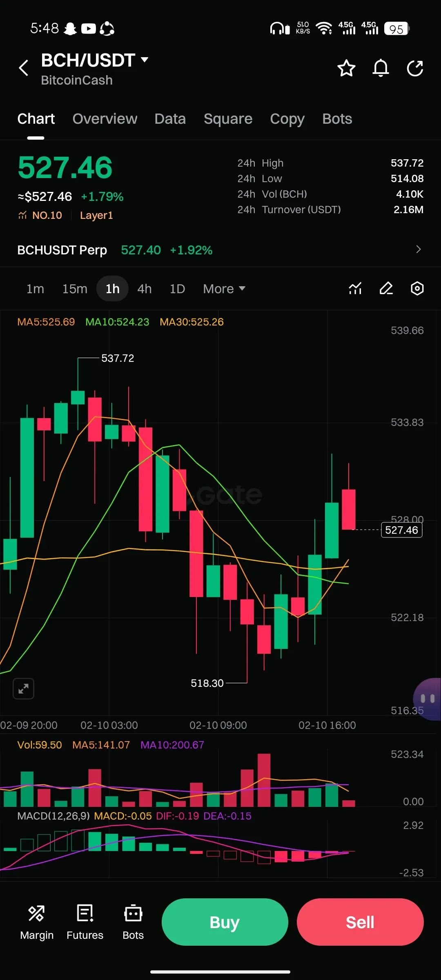The image size is (441, 980).
Task: Expand the More timeframes dropdown
Action: pos(224,289)
